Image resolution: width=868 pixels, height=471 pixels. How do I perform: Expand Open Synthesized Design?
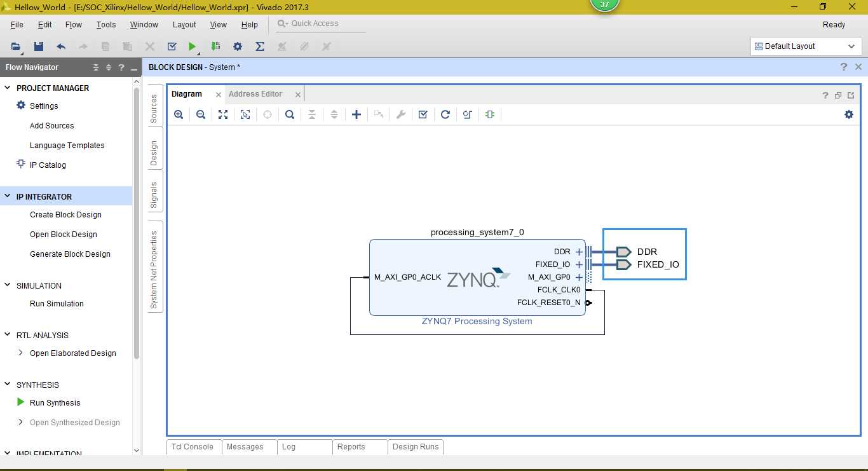coord(20,422)
